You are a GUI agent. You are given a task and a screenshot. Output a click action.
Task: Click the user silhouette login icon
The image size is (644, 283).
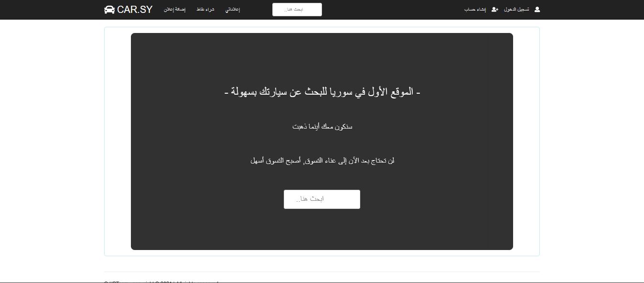537,10
